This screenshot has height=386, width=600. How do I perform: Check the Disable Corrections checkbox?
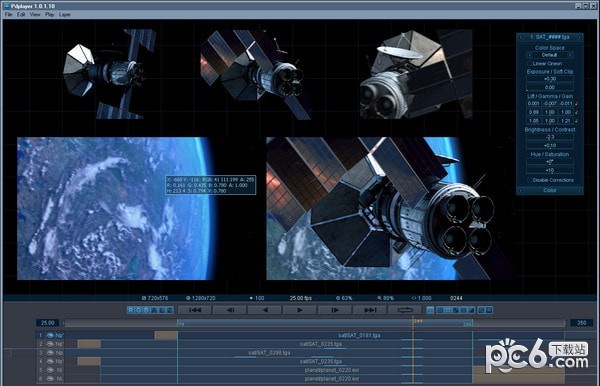tap(530, 180)
